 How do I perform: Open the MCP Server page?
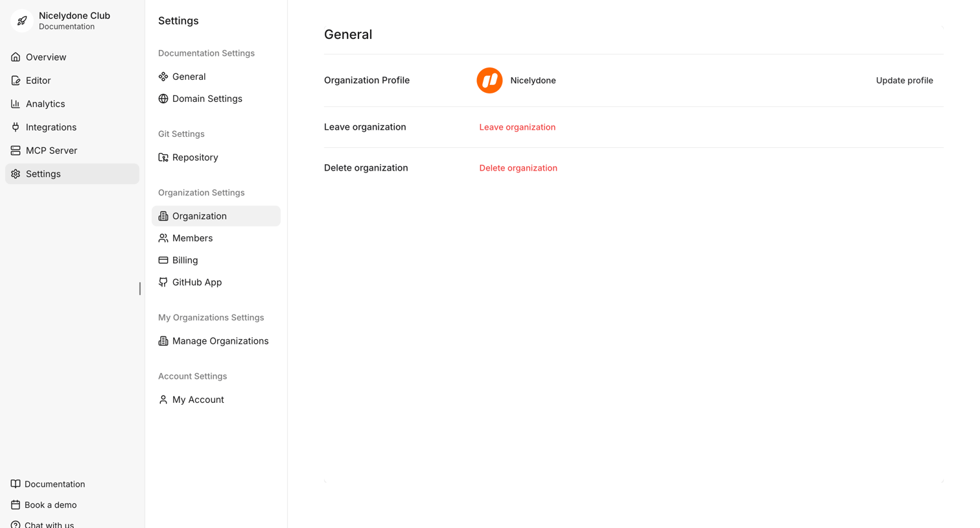pos(72,150)
